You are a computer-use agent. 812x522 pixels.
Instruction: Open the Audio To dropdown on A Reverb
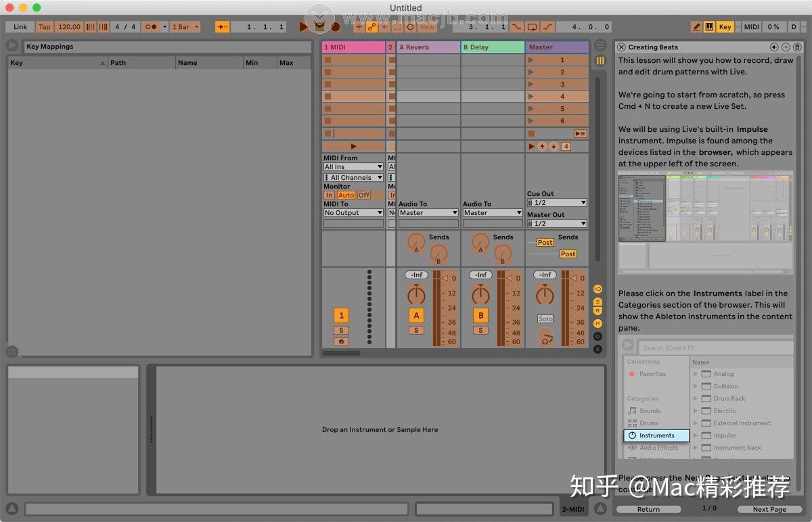(x=428, y=212)
